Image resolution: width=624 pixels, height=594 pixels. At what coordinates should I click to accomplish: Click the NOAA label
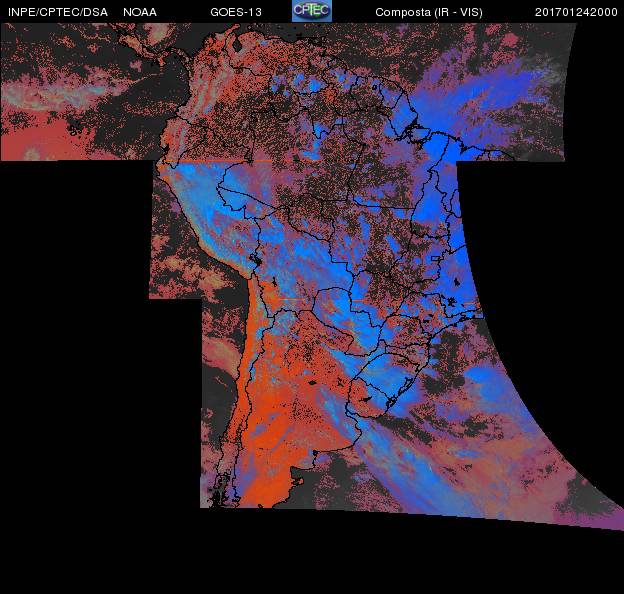click(x=140, y=12)
